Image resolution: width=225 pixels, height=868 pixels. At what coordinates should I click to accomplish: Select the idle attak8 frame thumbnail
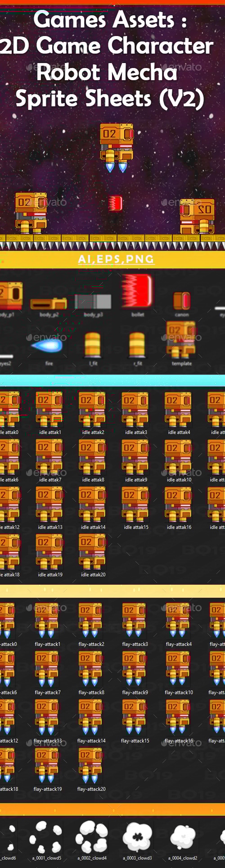(x=93, y=457)
